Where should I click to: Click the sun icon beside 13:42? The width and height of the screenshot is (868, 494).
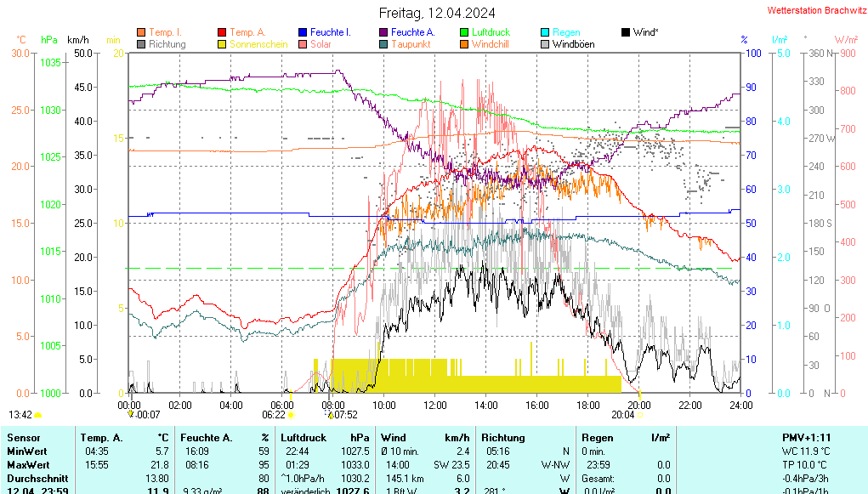[x=38, y=415]
